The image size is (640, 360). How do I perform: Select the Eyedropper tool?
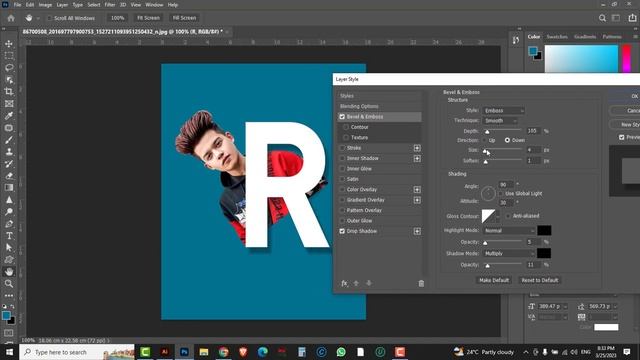[x=9, y=116]
